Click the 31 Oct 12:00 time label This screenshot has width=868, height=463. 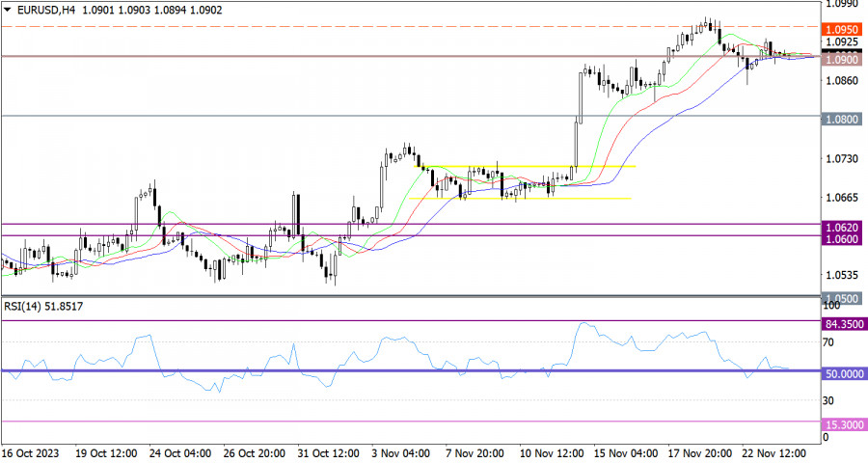click(329, 453)
